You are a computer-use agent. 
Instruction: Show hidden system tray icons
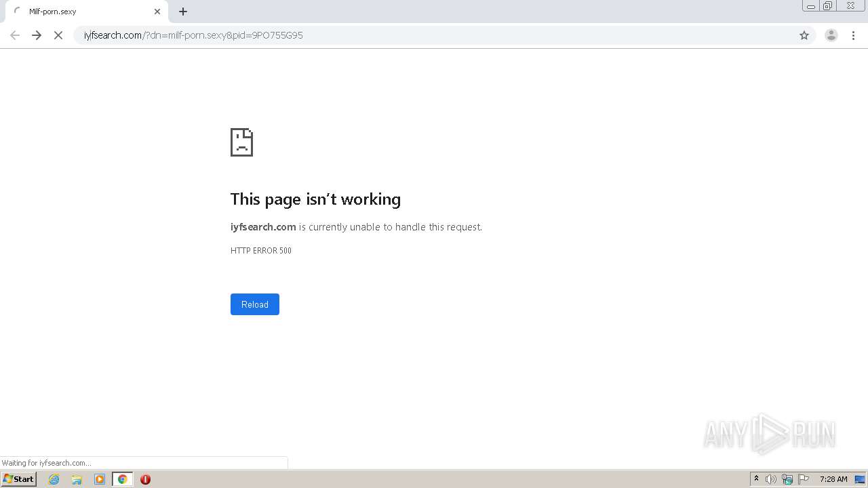[x=756, y=479]
